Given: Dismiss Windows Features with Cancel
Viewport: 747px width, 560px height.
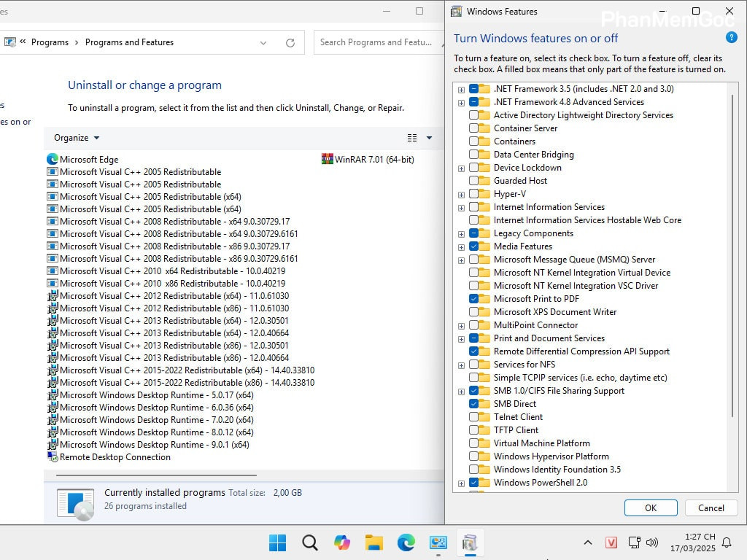Looking at the screenshot, I should tap(711, 507).
